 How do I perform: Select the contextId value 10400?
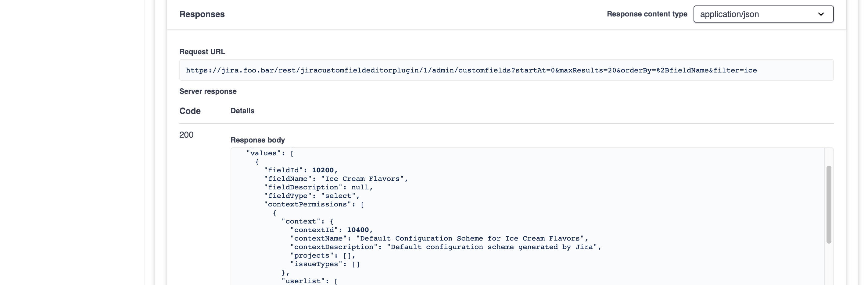tap(359, 230)
